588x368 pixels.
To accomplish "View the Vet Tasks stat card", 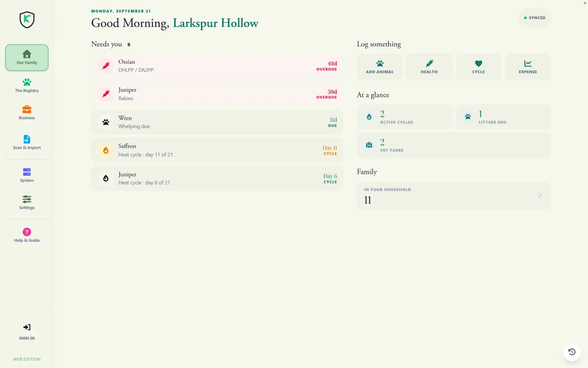I will [x=454, y=145].
